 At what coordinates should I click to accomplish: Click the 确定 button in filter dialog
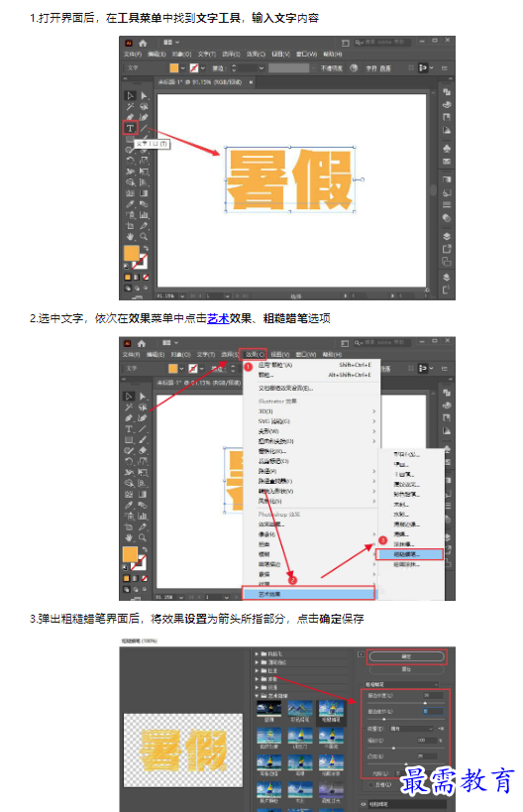pos(406,656)
